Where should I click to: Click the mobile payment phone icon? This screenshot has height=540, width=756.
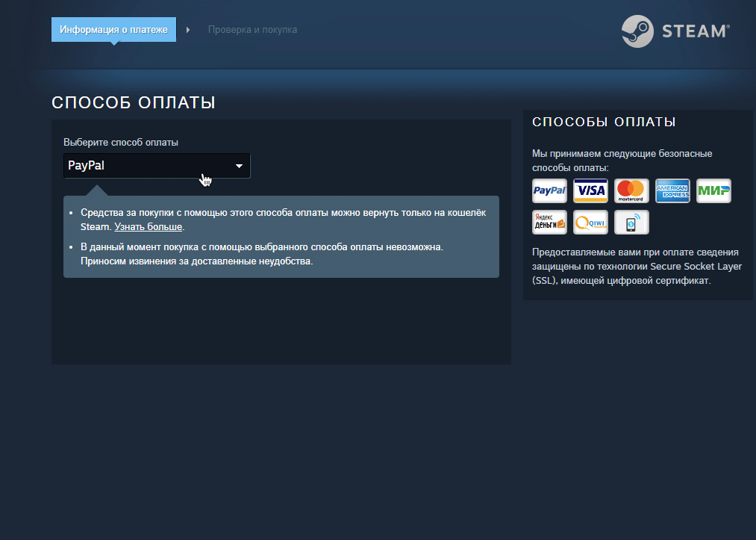(x=631, y=222)
